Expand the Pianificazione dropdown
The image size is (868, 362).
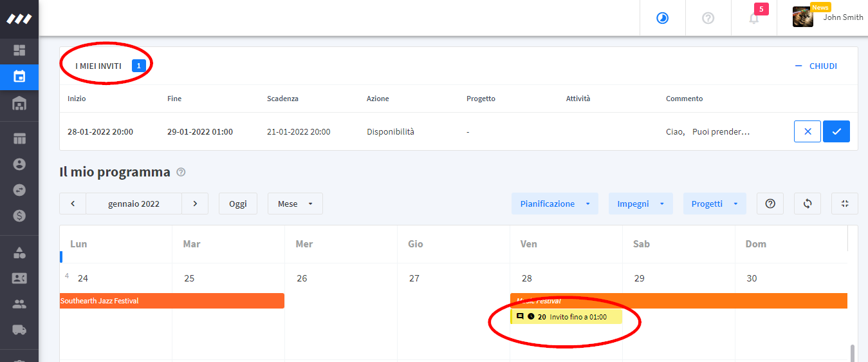[x=555, y=204]
